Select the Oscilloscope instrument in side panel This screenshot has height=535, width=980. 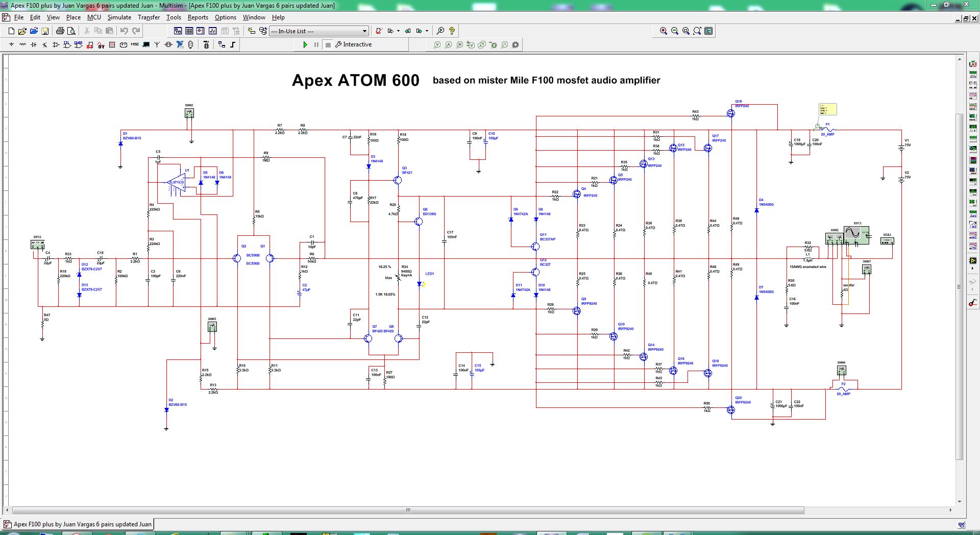(x=973, y=95)
